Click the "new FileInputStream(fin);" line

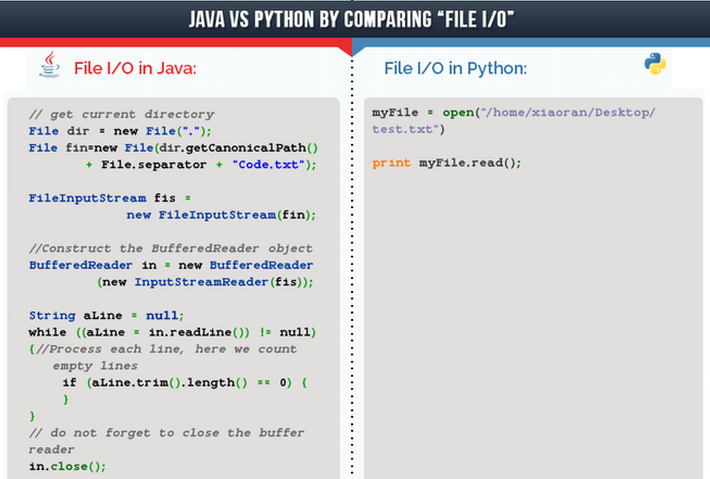pyautogui.click(x=220, y=214)
